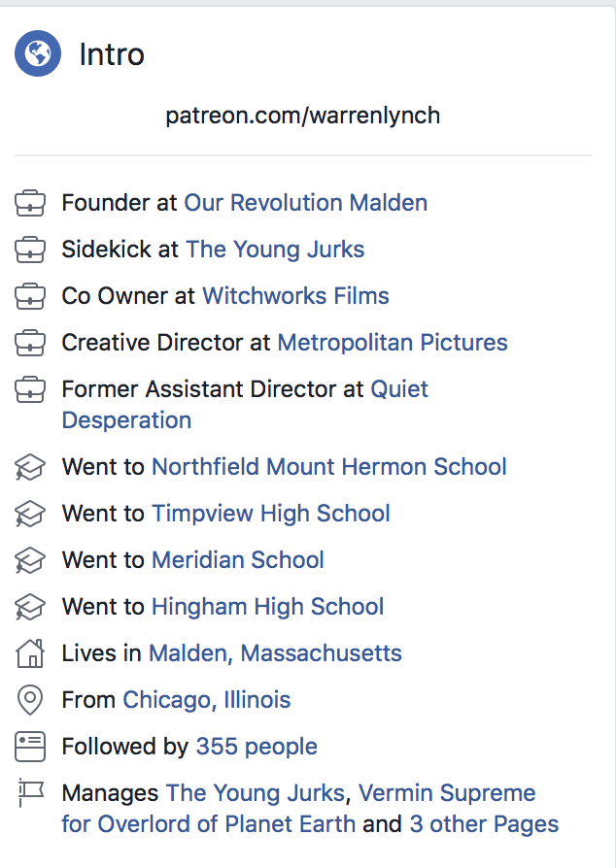
Task: Click briefcase icon beside Creative Director entry
Action: tap(30, 343)
